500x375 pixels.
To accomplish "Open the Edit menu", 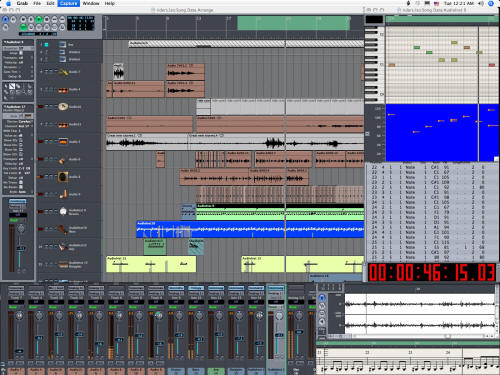I will (50, 3).
